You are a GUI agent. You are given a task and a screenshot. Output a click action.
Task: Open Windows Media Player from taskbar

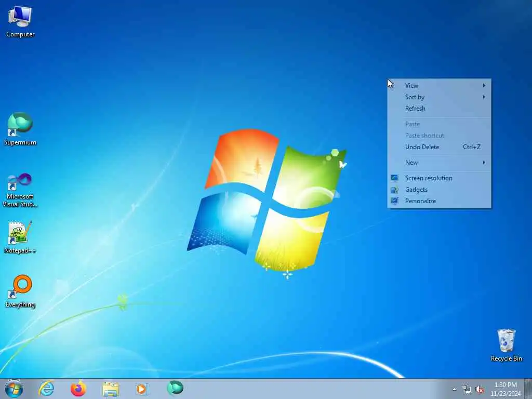click(142, 389)
